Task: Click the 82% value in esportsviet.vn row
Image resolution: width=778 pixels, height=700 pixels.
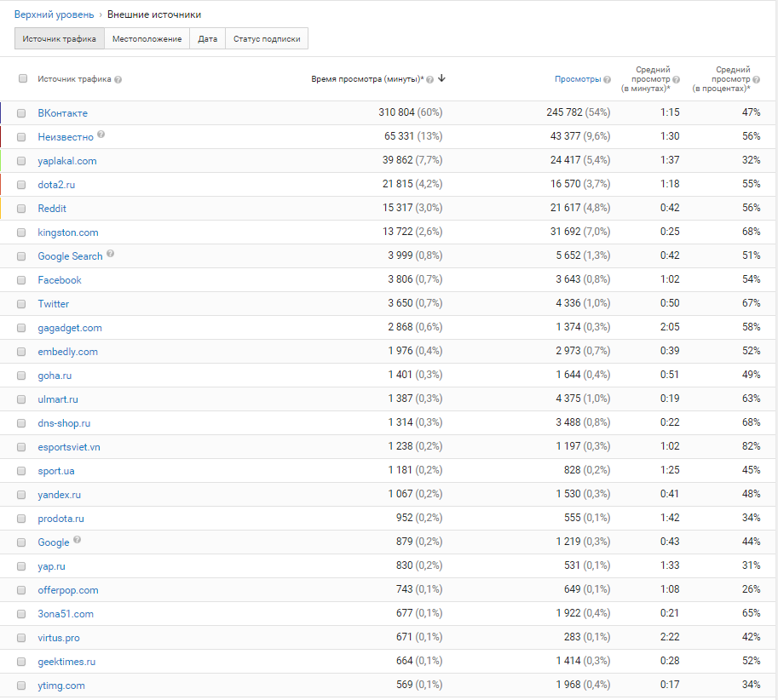Action: 752,446
